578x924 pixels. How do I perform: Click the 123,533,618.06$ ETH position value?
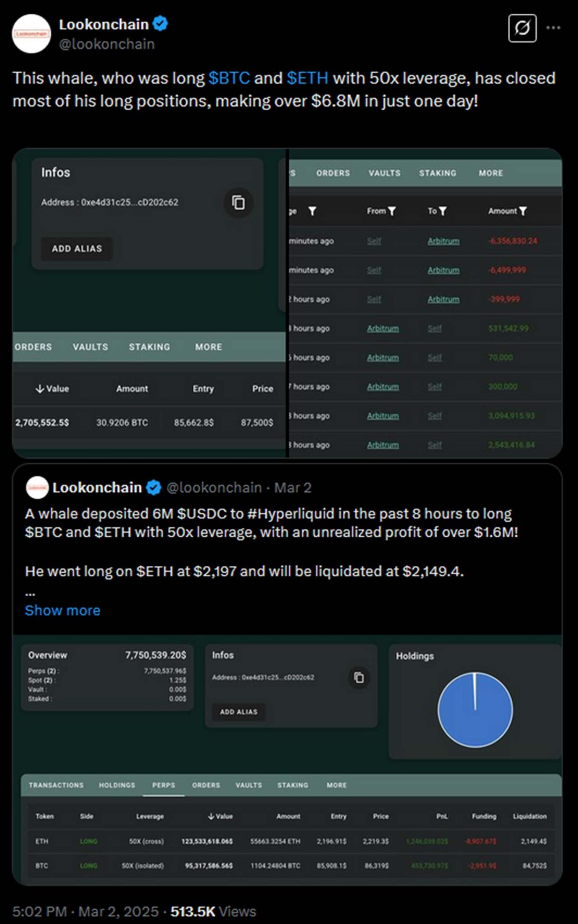click(207, 841)
